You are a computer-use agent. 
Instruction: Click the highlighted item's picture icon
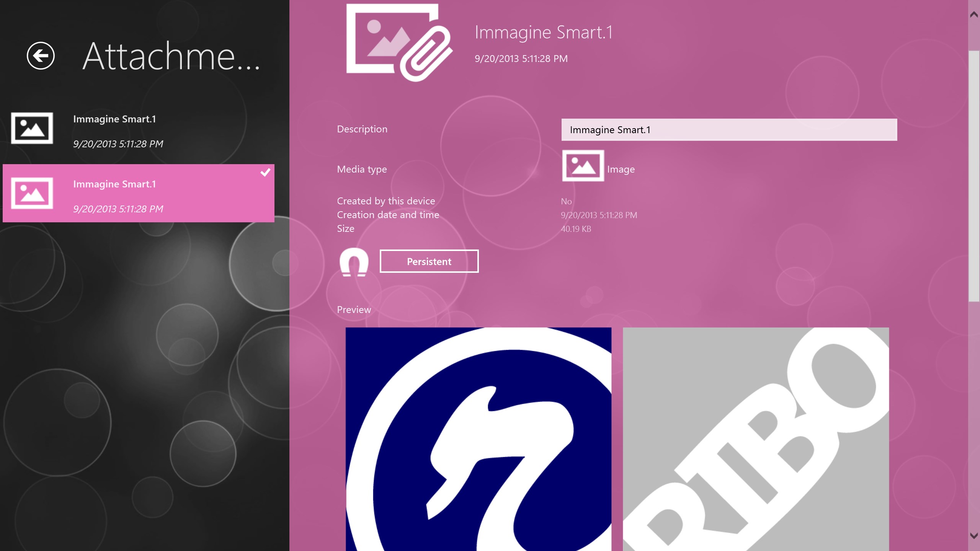32,193
